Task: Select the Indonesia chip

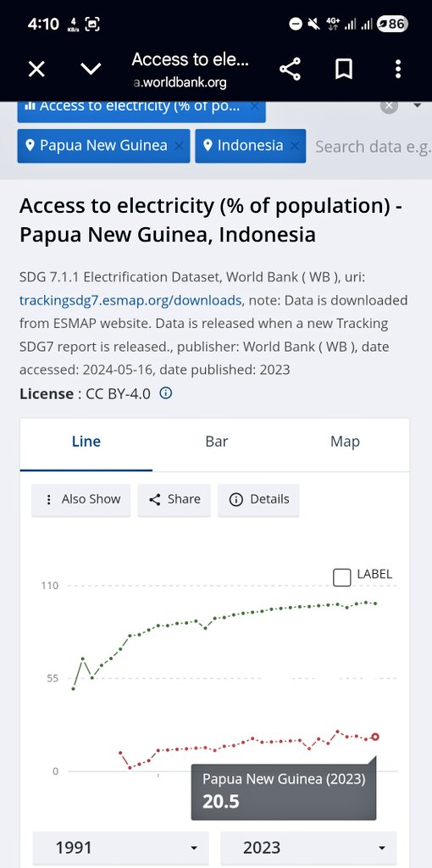Action: pyautogui.click(x=250, y=146)
